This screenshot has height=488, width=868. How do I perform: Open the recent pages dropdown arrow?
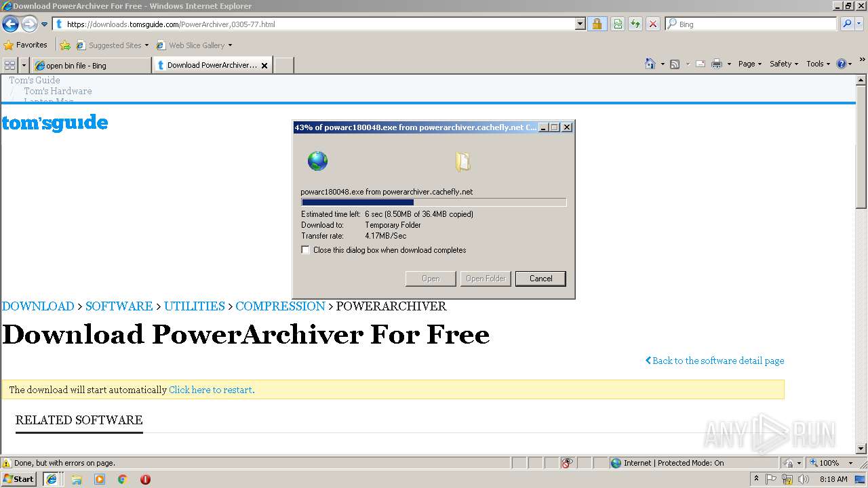[x=45, y=24]
